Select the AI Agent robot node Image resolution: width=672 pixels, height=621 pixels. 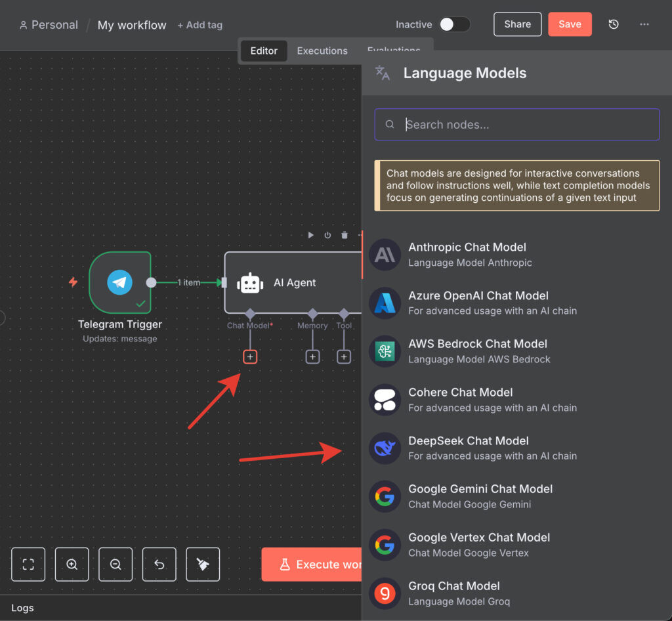pyautogui.click(x=251, y=283)
